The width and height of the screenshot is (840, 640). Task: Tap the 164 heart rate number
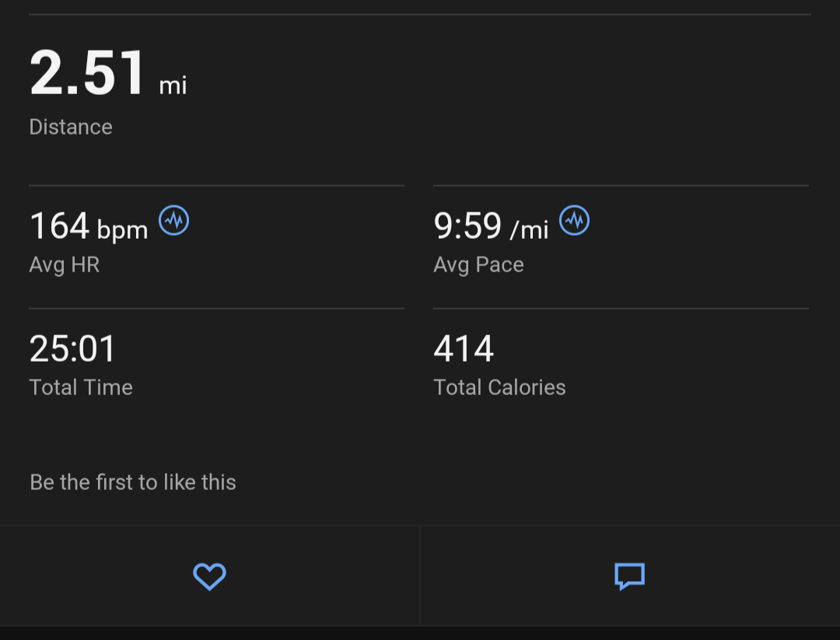60,226
